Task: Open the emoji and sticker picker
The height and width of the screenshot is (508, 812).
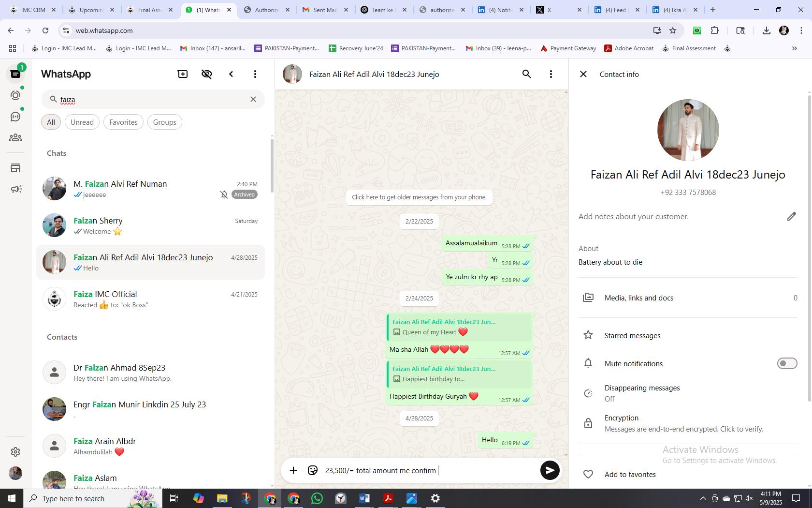Action: [x=313, y=470]
